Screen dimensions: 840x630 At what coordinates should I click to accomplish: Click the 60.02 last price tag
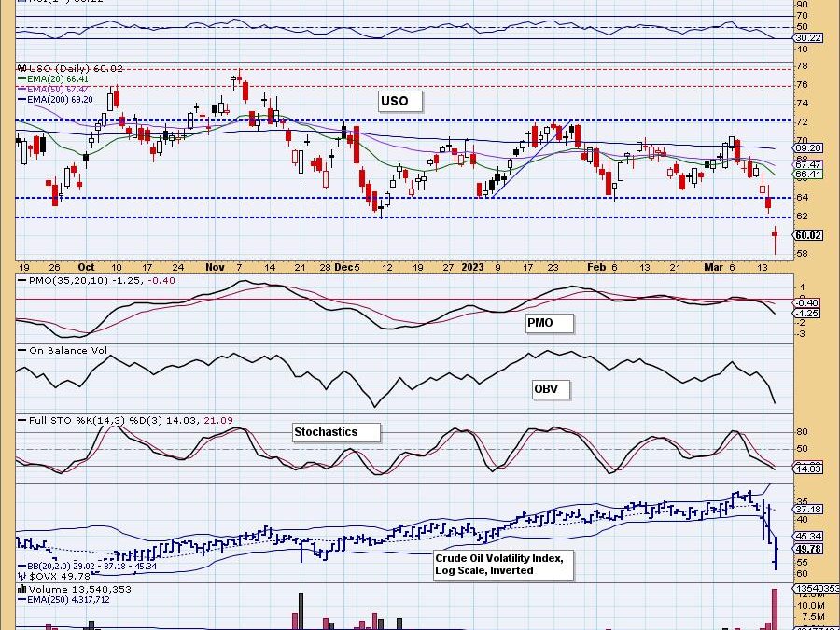click(808, 235)
